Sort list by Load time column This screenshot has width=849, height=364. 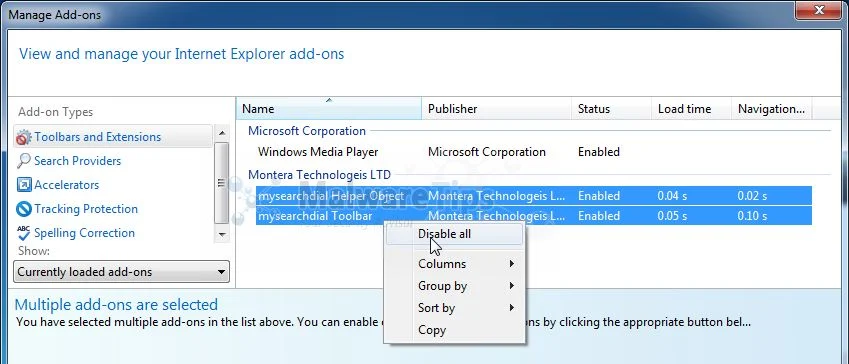point(691,109)
